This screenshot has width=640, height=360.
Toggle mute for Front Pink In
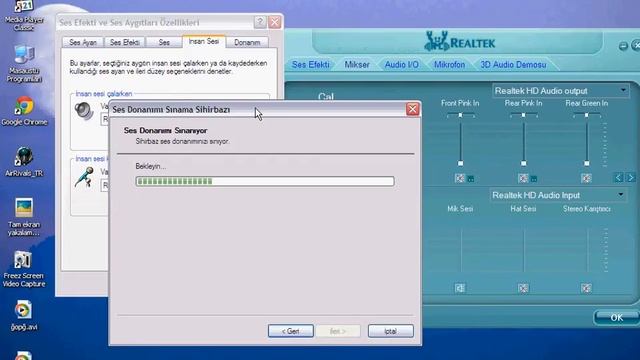coord(460,178)
